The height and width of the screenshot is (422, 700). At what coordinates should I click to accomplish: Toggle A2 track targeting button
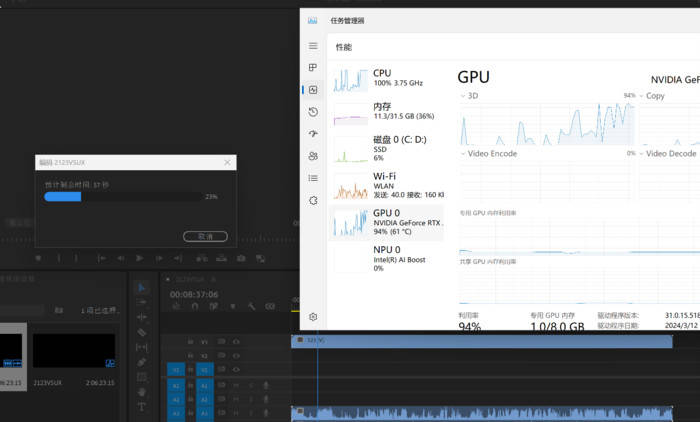tap(204, 399)
